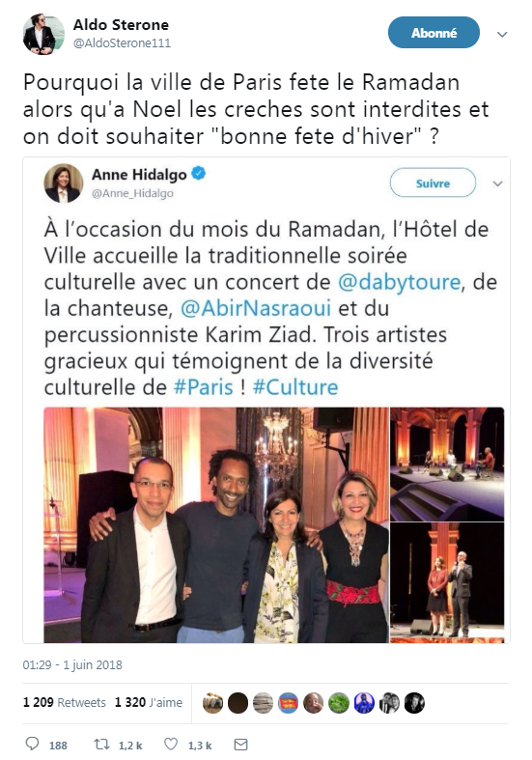Open the large group photo
The image size is (532, 760).
(x=216, y=525)
